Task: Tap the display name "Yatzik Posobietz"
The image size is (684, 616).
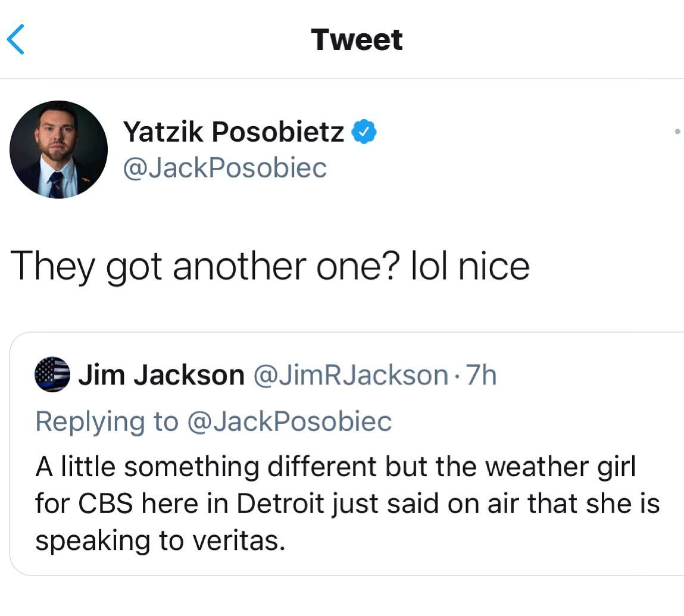Action: coord(233,132)
